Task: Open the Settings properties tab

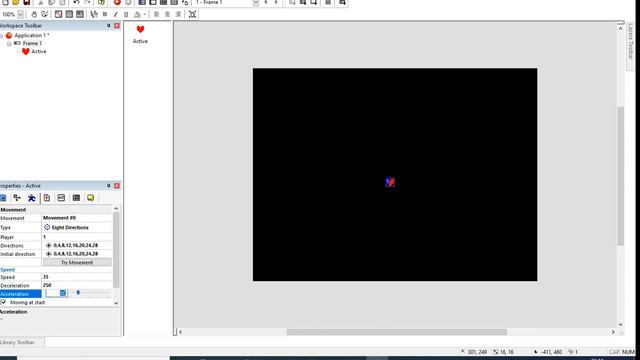Action: (3, 198)
